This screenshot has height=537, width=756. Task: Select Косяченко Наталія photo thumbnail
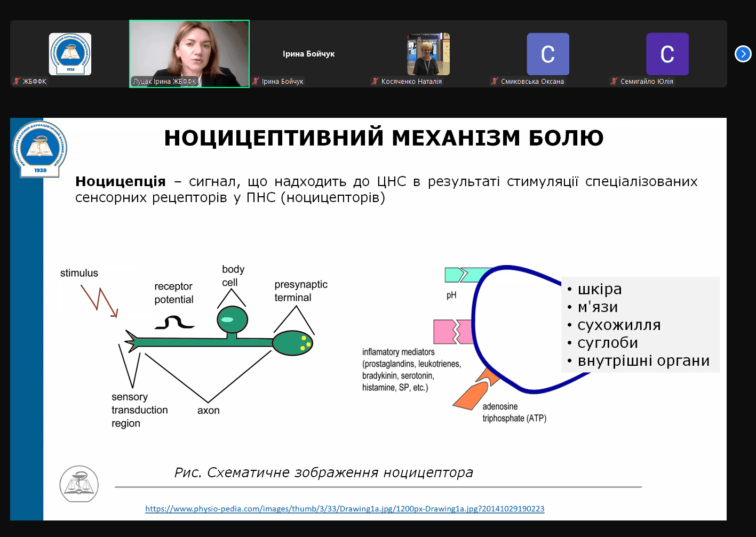tap(428, 54)
